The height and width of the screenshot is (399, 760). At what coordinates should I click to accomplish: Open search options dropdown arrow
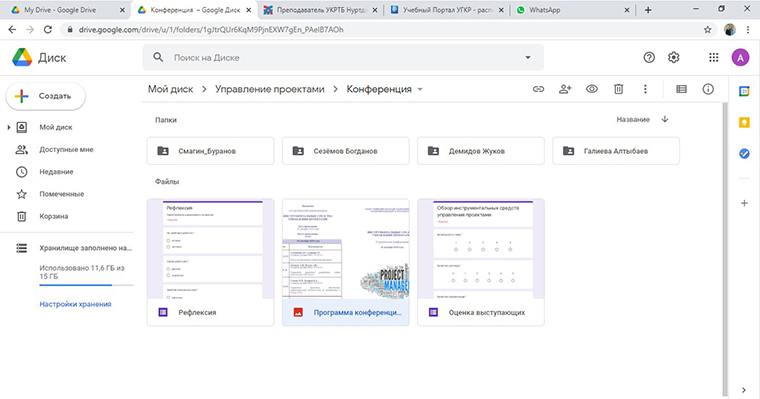click(x=528, y=58)
